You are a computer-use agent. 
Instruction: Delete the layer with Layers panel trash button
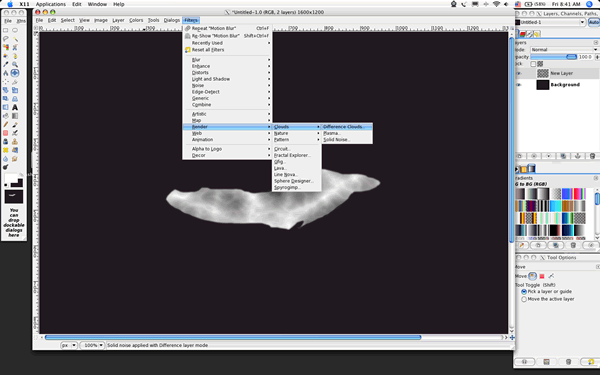pos(592,156)
